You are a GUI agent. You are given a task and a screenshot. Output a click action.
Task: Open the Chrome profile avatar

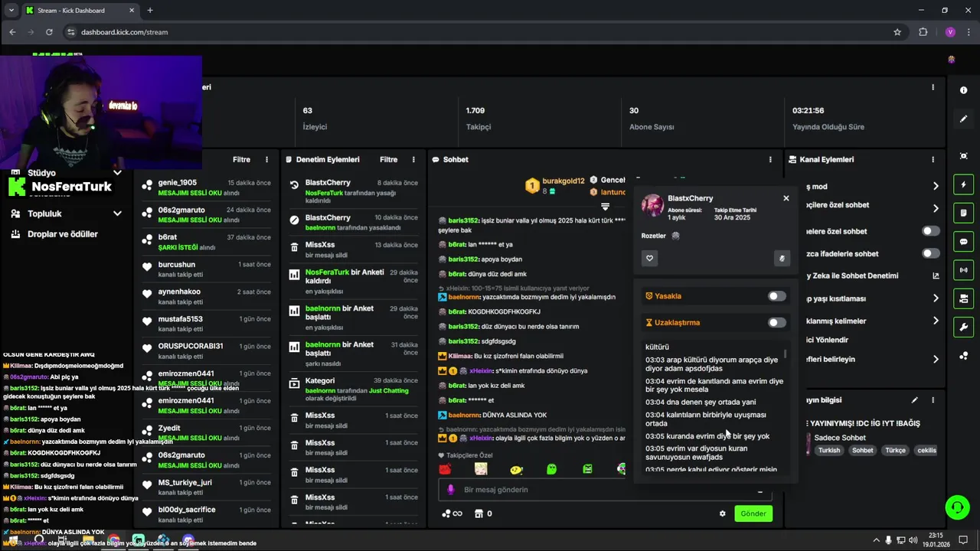[950, 32]
